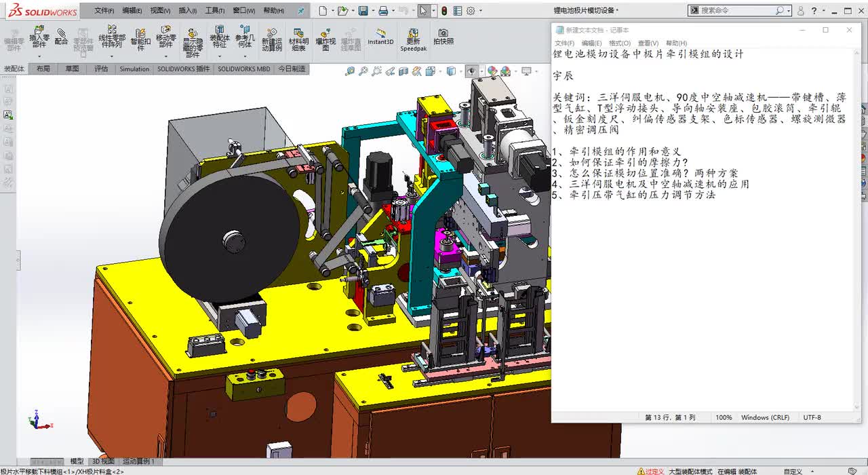Click the 拍快照 snapshot camera icon

tap(443, 37)
